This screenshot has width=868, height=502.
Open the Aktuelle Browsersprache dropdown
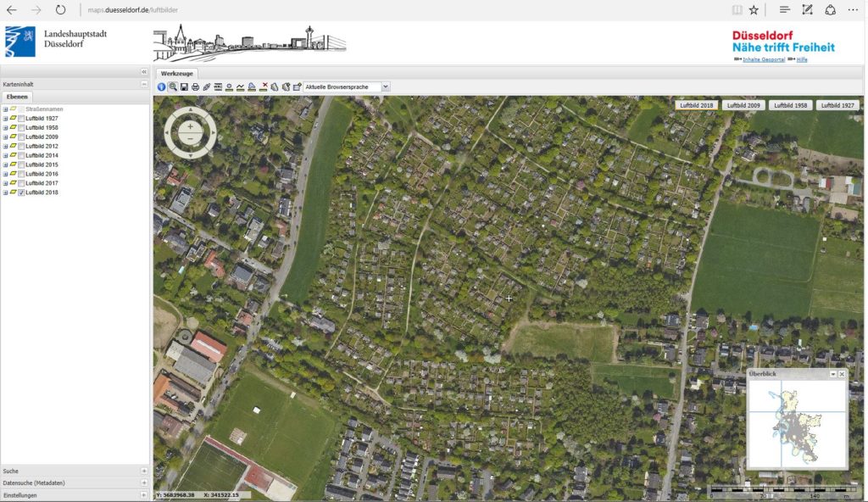click(x=386, y=87)
